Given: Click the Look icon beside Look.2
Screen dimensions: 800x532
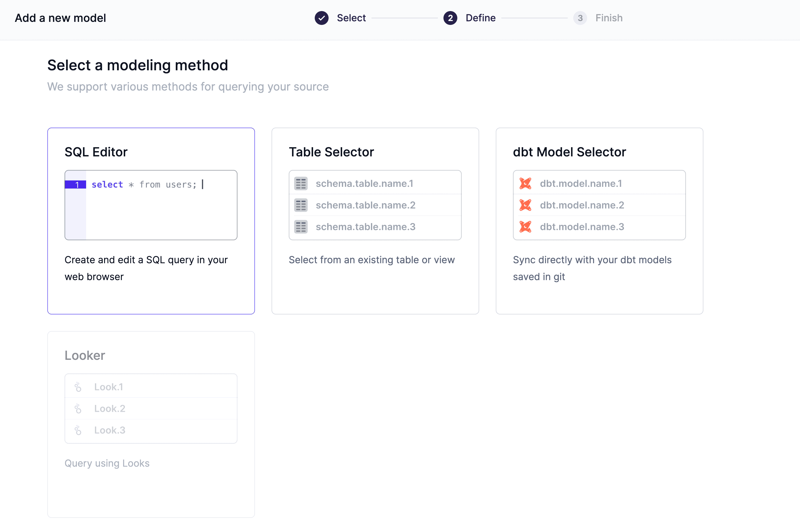Looking at the screenshot, I should click(x=79, y=408).
